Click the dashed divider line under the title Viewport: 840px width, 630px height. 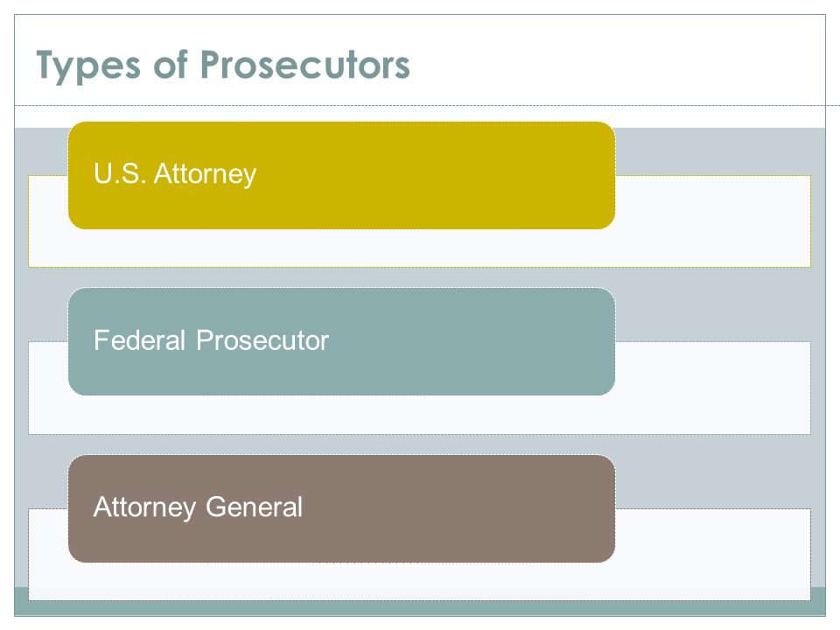pyautogui.click(x=419, y=106)
